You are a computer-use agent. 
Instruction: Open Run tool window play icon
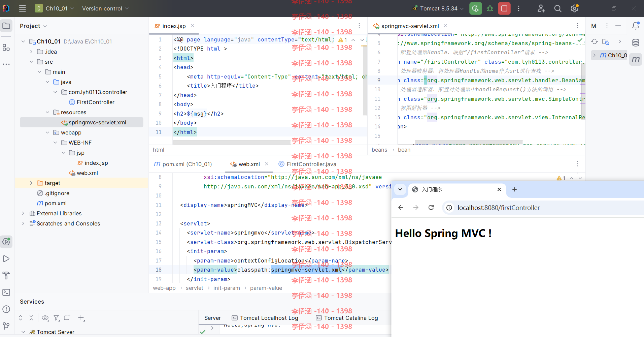pyautogui.click(x=6, y=258)
